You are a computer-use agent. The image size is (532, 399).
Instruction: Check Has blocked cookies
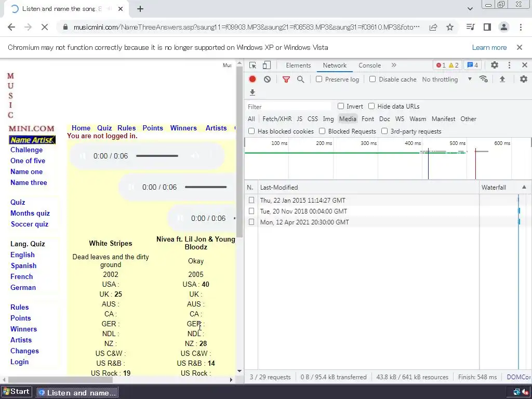click(x=251, y=131)
